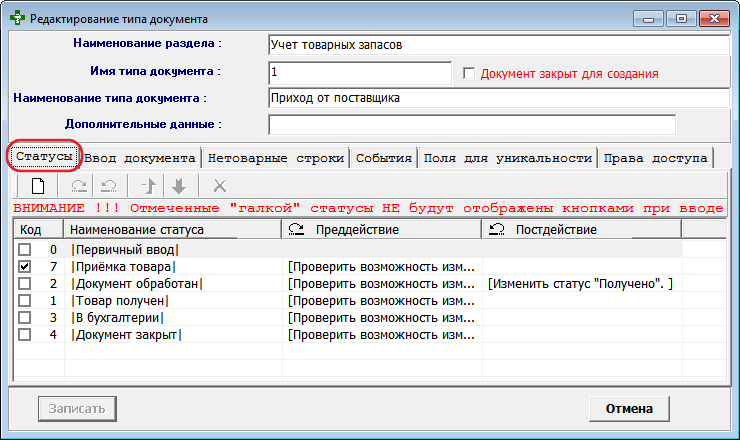The height and width of the screenshot is (440, 740).
Task: Check the box for status 'Первичный ввод'
Action: pos(25,249)
